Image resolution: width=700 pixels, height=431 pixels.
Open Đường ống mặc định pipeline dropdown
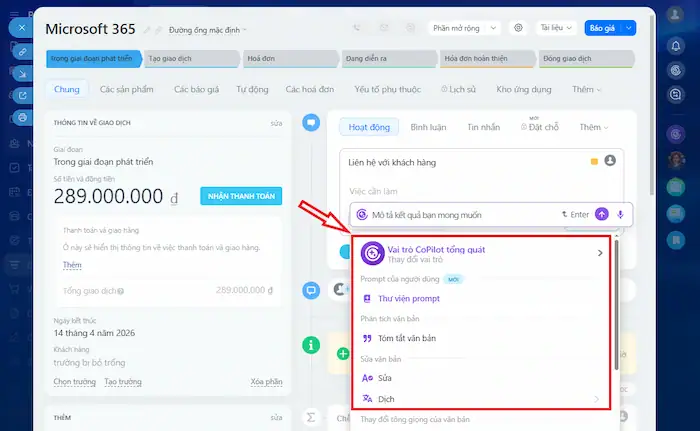pyautogui.click(x=207, y=30)
